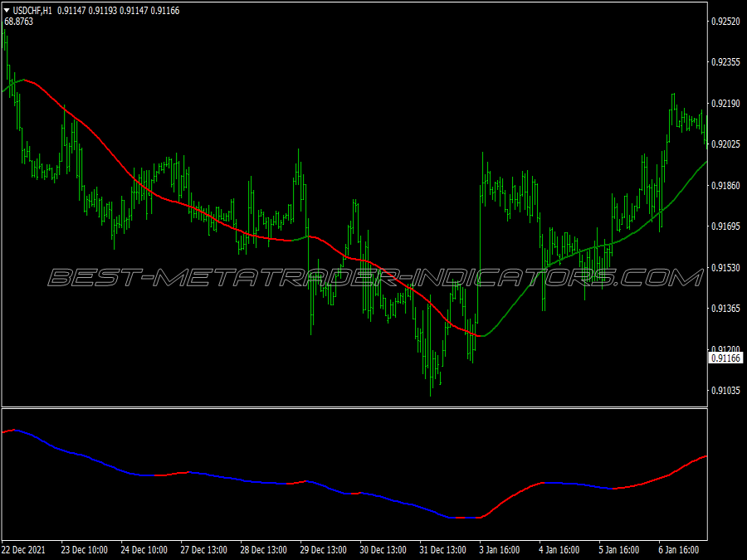Click the 28 Dec 13:00 time label
This screenshot has height=560, width=747.
(x=263, y=550)
